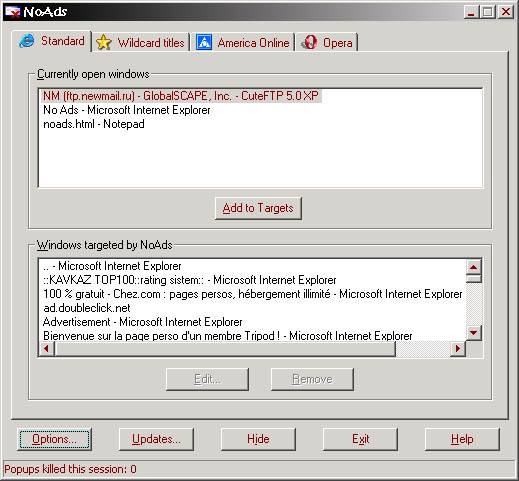Click the horizontal scrollbar thumb in targets list
The image size is (519, 481).
225,349
